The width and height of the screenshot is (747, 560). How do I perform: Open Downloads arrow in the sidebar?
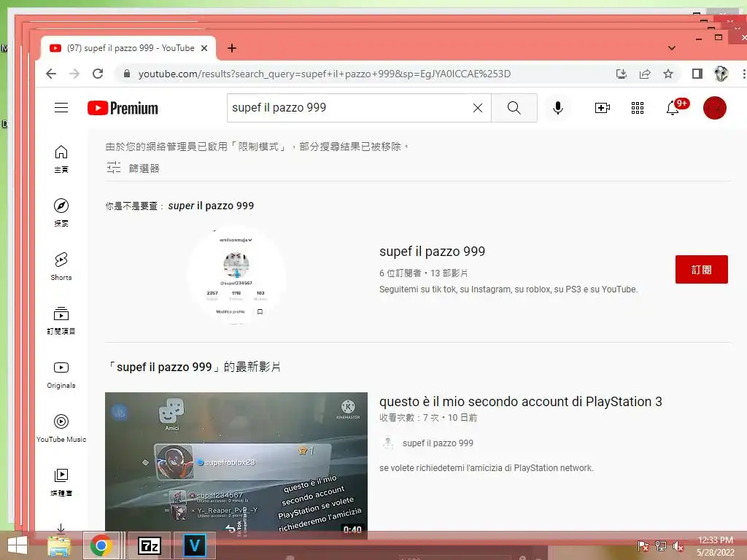[61, 528]
